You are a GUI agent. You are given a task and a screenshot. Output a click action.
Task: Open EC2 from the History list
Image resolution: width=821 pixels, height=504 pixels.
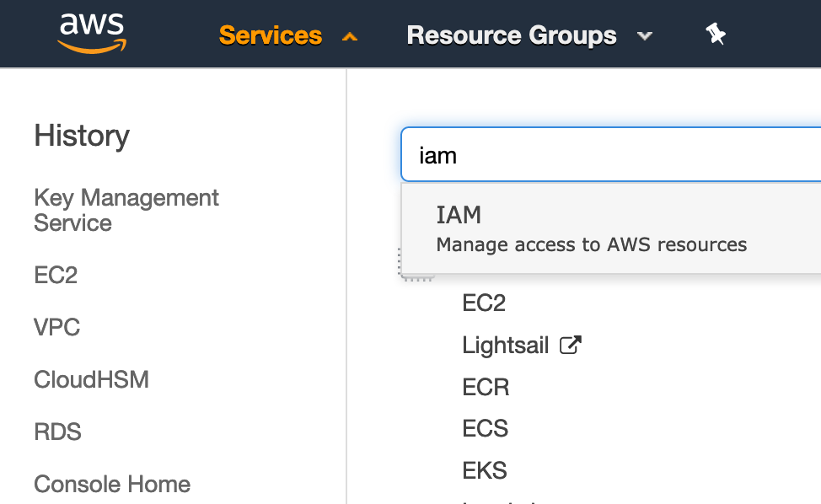56,276
